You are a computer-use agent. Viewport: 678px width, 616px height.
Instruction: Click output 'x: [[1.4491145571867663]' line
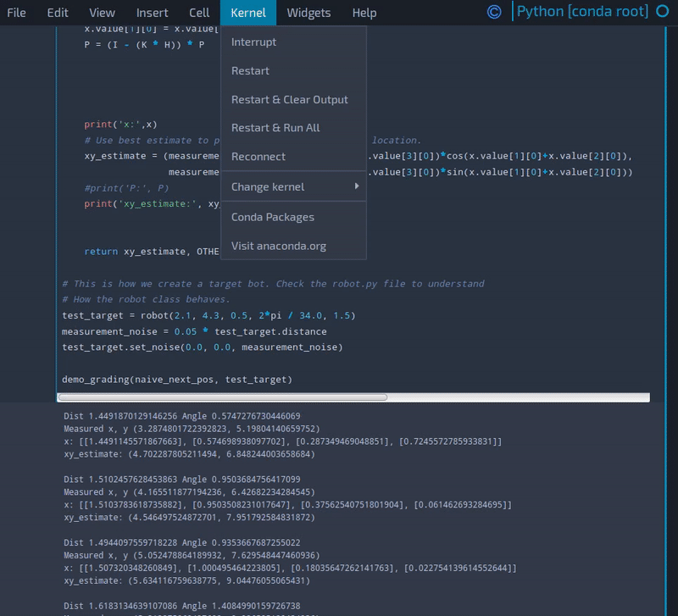click(x=283, y=441)
